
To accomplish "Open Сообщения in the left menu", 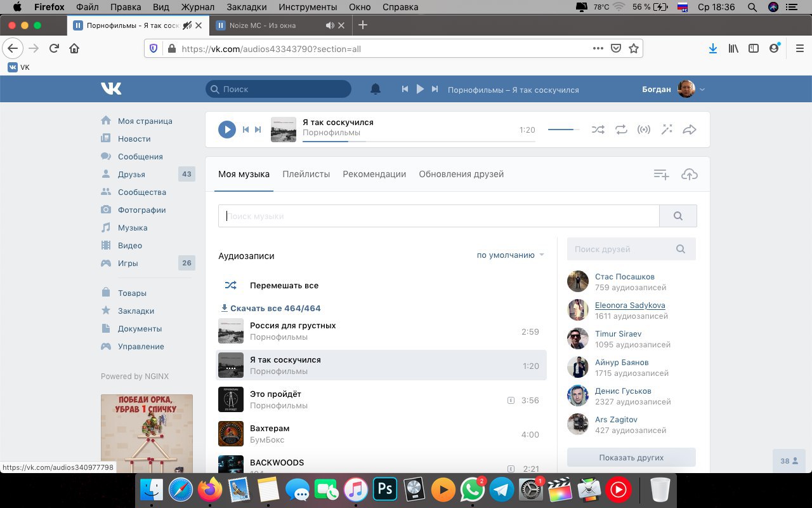I will [140, 156].
